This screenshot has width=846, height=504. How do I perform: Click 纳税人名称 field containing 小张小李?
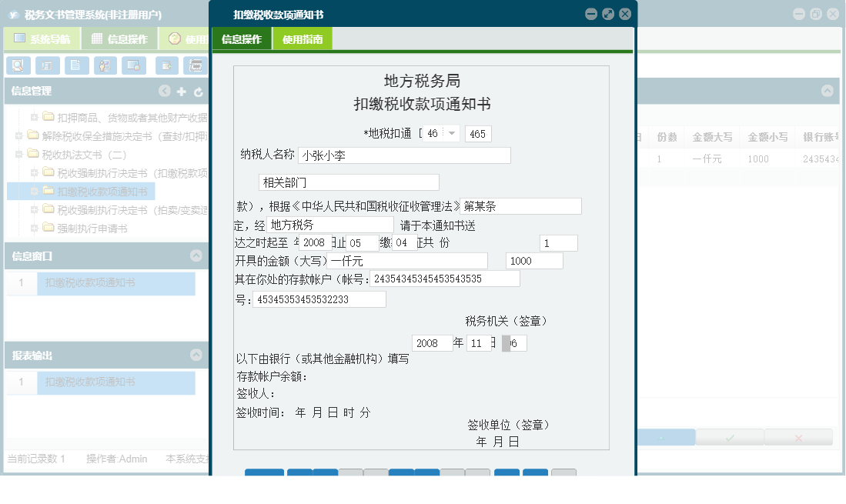[404, 155]
